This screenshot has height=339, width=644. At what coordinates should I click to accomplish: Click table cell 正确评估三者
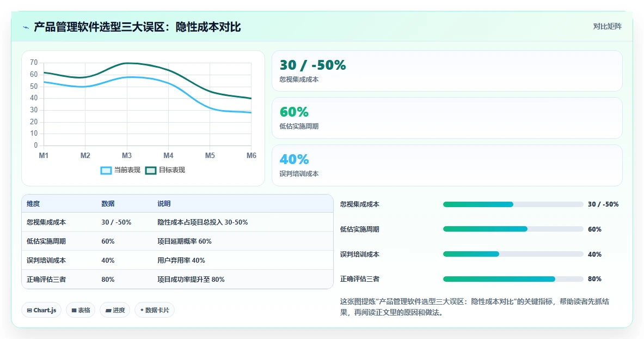(x=46, y=280)
